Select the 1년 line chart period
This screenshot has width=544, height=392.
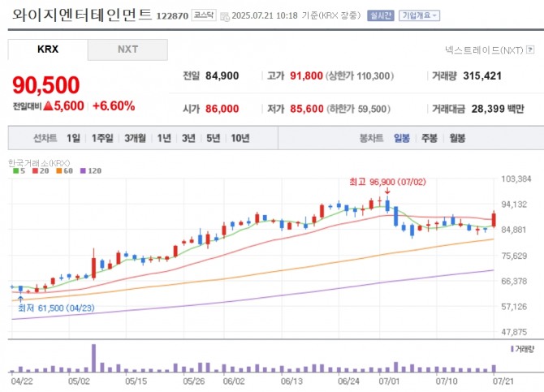click(x=164, y=138)
